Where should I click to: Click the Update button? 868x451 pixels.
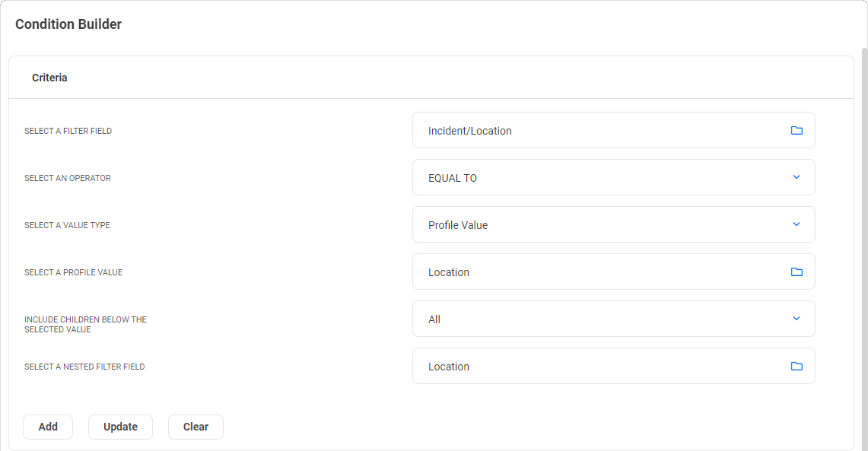point(120,427)
